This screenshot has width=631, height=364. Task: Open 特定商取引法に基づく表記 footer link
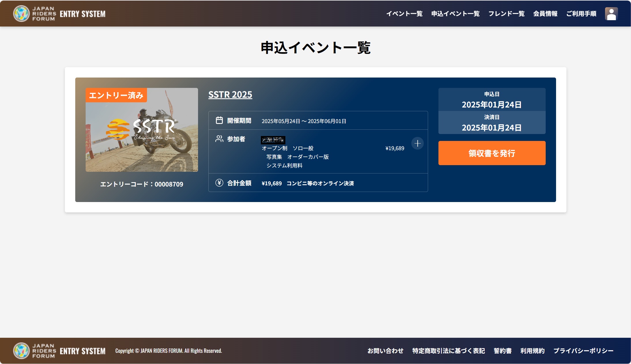click(449, 351)
